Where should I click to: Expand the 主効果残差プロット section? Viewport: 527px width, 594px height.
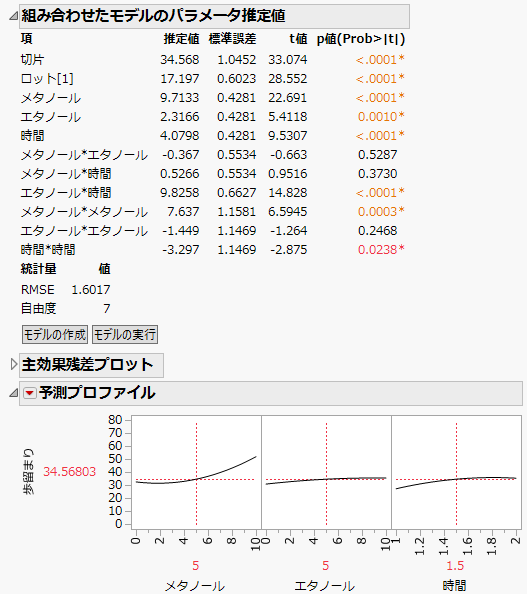tap(14, 364)
